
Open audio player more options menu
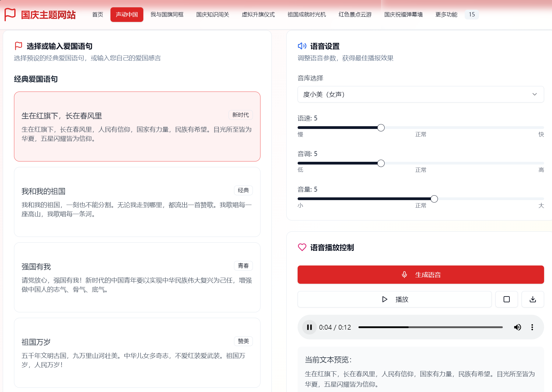532,327
